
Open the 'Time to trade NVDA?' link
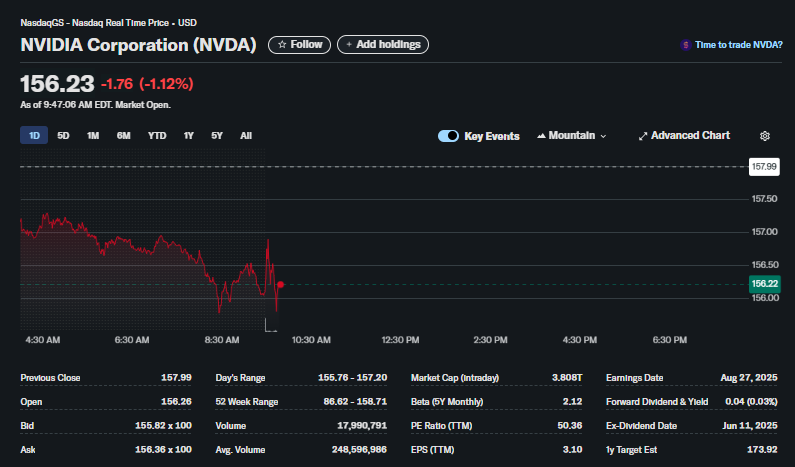tap(739, 45)
